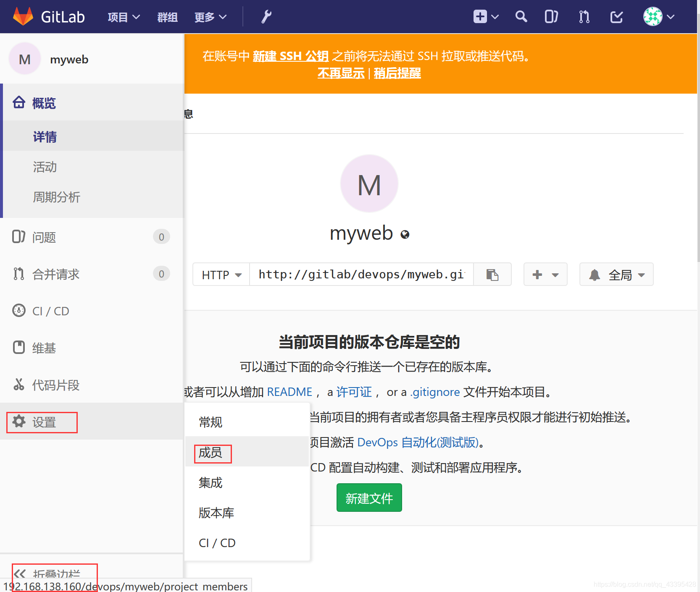Open the user avatar menu
The height and width of the screenshot is (592, 700).
[x=653, y=16]
